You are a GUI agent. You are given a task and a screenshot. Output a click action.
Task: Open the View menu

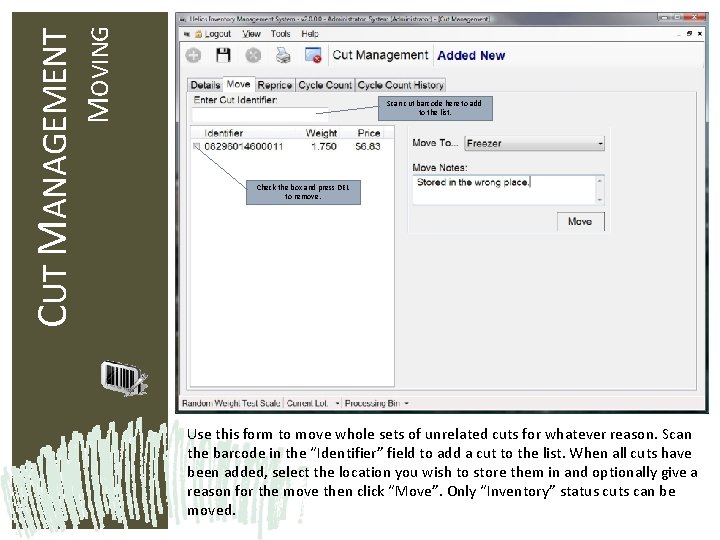(251, 34)
